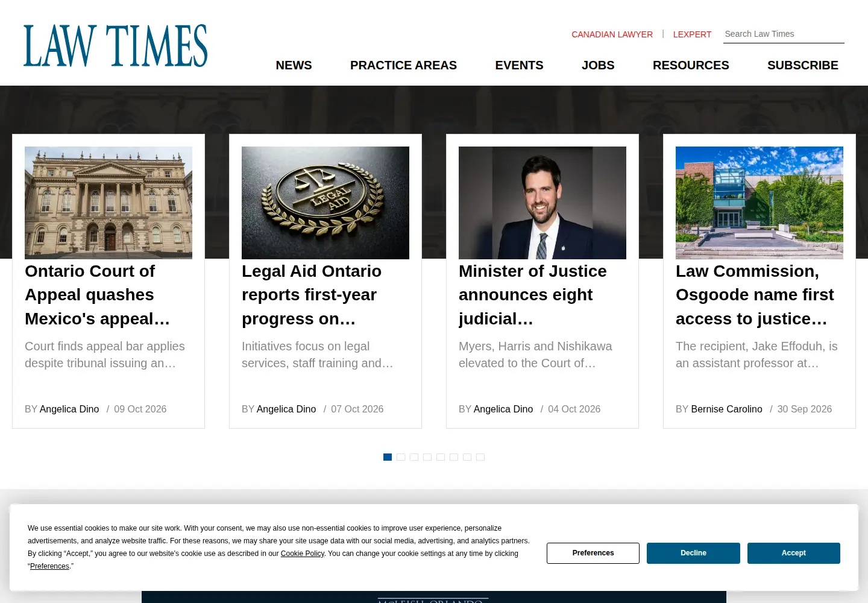The height and width of the screenshot is (603, 868).
Task: Select the third carousel page dot
Action: click(414, 457)
